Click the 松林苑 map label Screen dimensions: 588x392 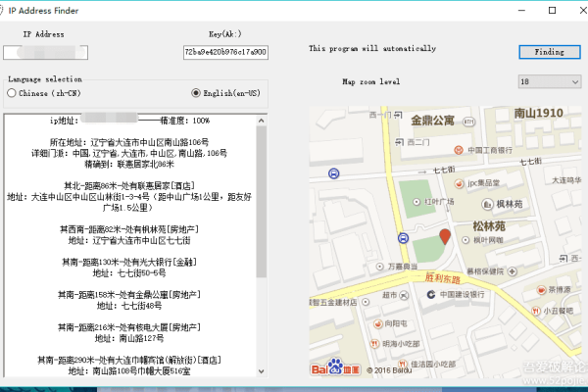[x=489, y=226]
